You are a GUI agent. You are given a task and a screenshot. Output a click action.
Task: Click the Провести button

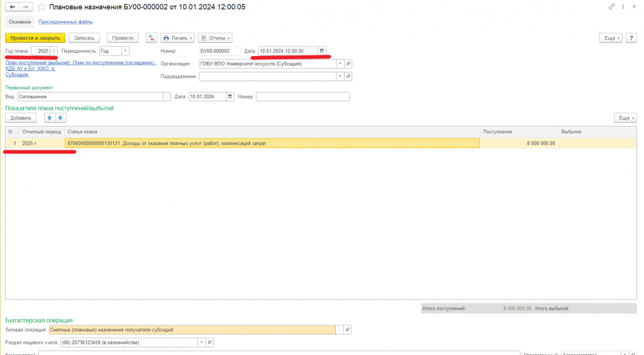click(x=123, y=38)
